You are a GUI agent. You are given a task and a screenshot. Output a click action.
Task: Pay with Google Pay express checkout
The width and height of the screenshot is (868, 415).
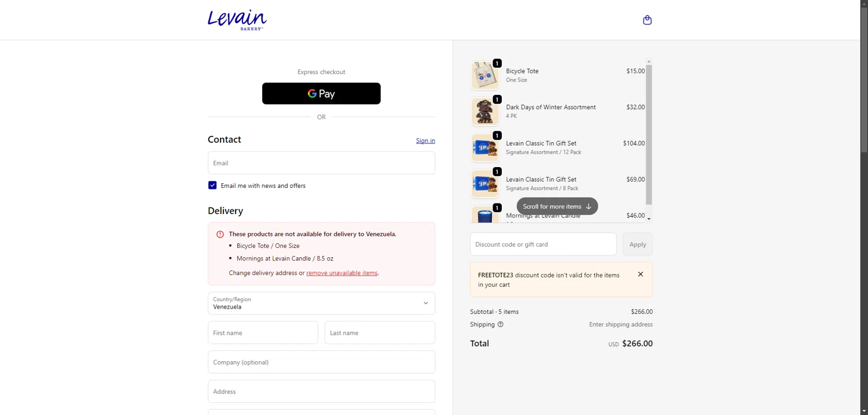click(x=321, y=94)
